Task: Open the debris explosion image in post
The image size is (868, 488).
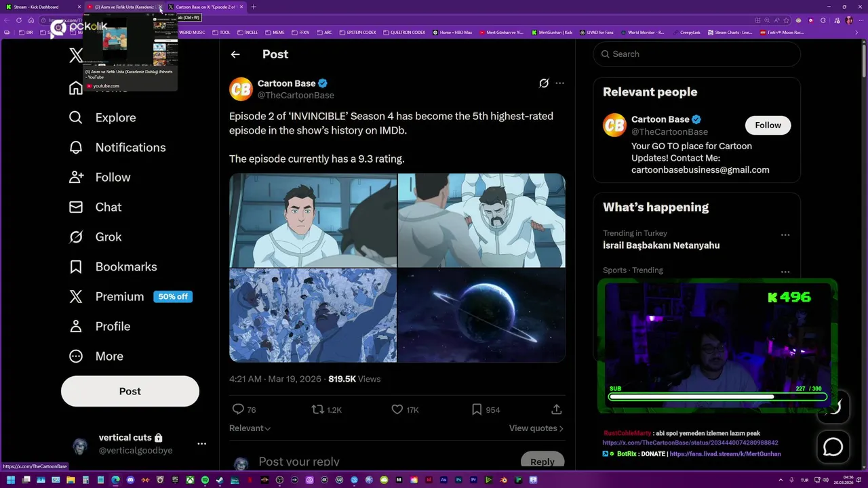Action: [x=313, y=315]
